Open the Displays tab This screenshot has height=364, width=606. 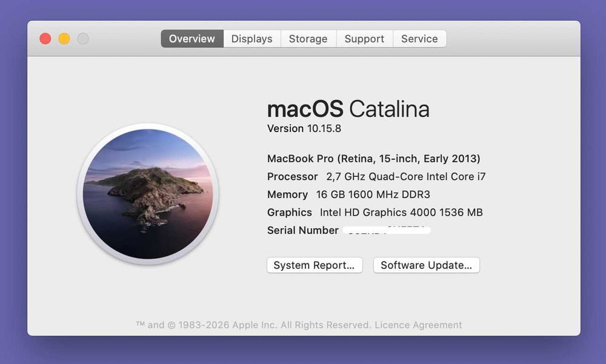click(252, 39)
